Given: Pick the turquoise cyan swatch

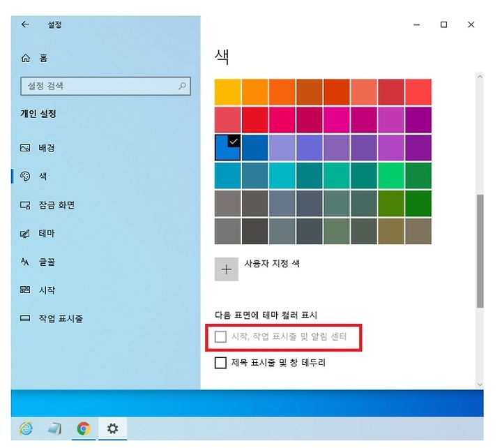Looking at the screenshot, I should pos(282,176).
